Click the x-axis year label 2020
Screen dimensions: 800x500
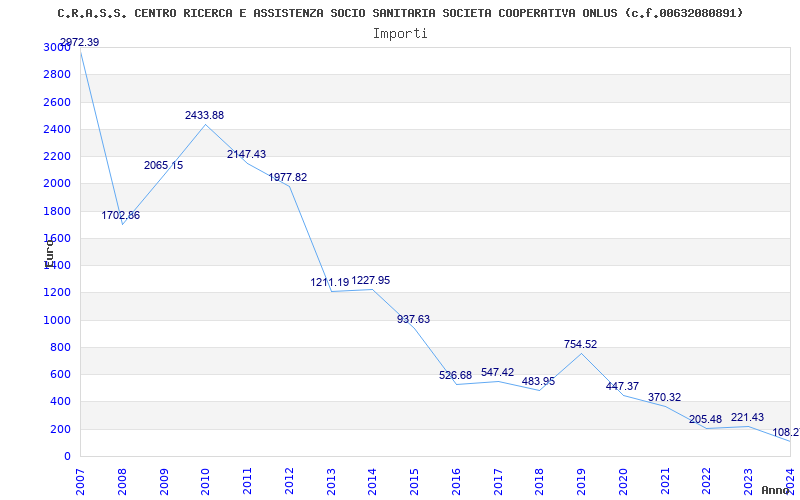pyautogui.click(x=623, y=482)
